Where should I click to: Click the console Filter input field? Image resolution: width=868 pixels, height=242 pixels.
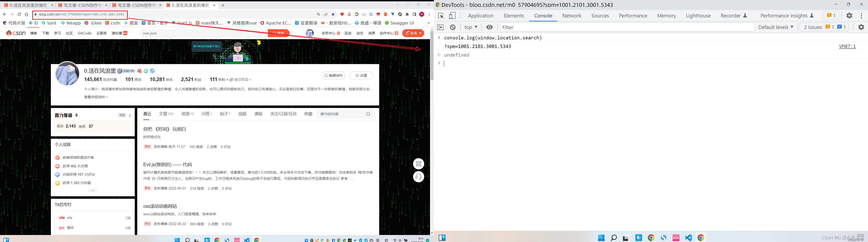point(539,27)
